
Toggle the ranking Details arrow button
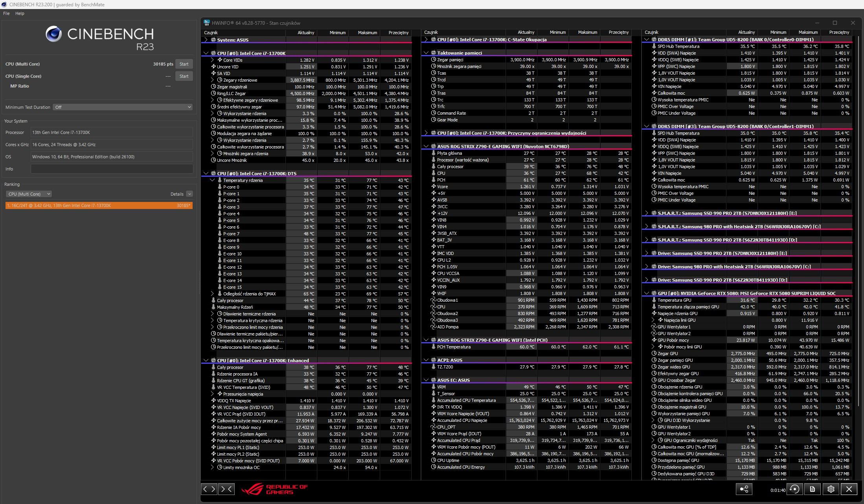pos(189,194)
